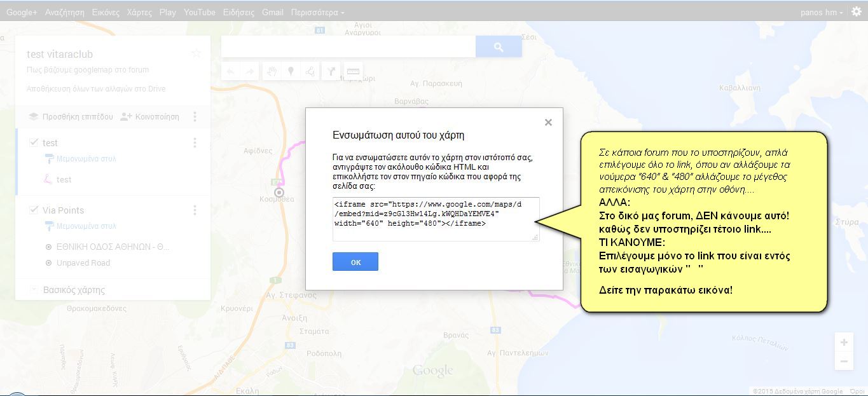Viewport: 868px width, 396px height.
Task: Click Προσθήκη επιπέδου to add a layer
Action: 71,117
